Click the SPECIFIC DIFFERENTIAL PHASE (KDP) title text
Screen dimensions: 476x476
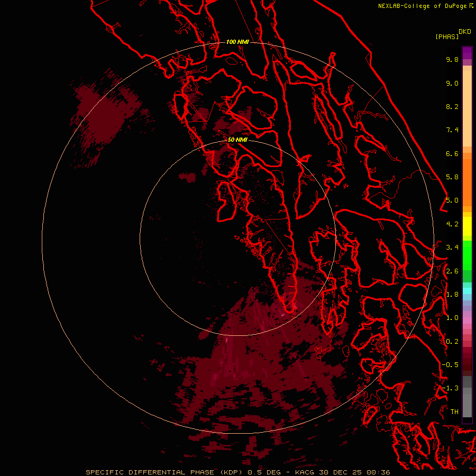tap(164, 472)
